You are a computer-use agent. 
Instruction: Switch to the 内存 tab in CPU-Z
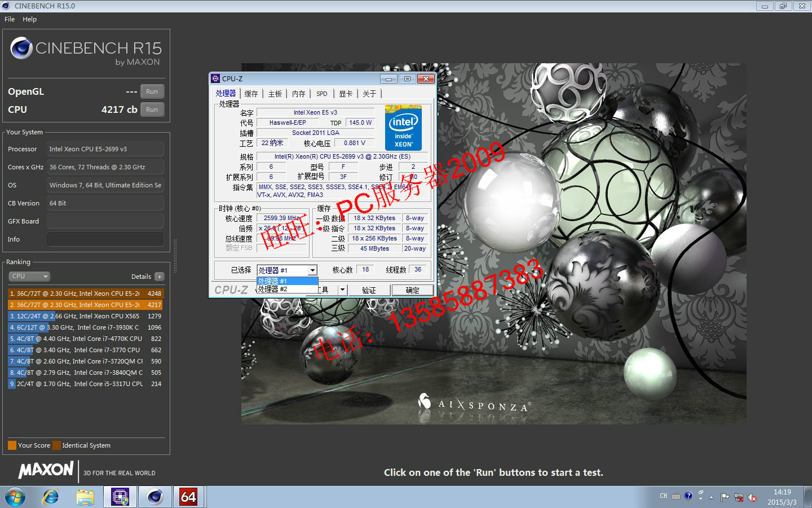[x=298, y=94]
